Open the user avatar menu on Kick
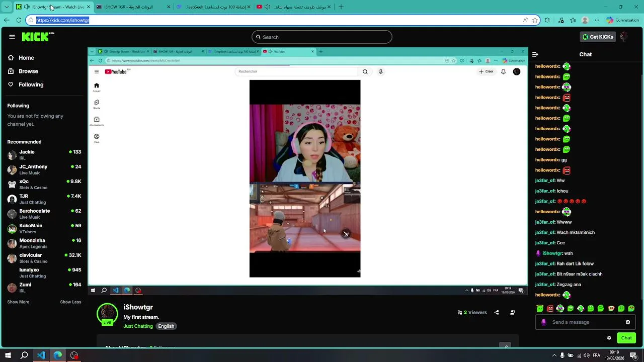 624,37
